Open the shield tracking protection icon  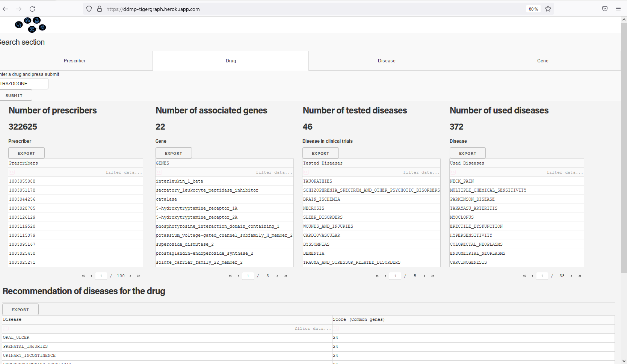pyautogui.click(x=89, y=9)
